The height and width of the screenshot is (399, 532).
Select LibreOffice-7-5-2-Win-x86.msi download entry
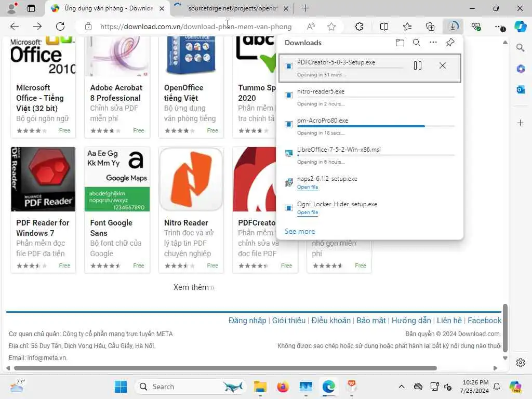[x=370, y=155]
